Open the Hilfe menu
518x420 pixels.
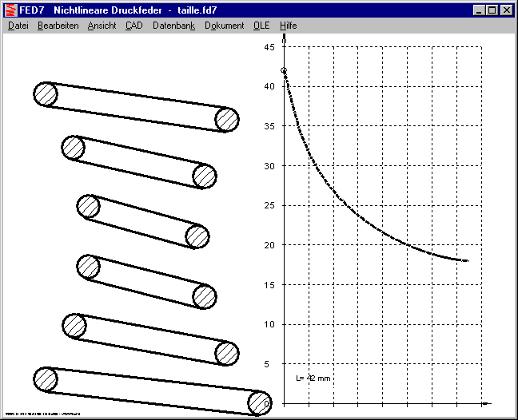point(288,26)
